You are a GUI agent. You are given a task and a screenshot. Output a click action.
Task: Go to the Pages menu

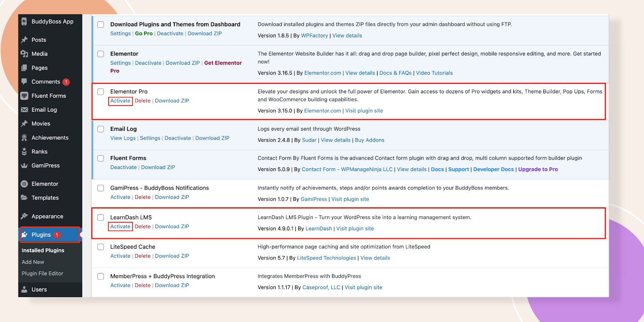coord(39,68)
